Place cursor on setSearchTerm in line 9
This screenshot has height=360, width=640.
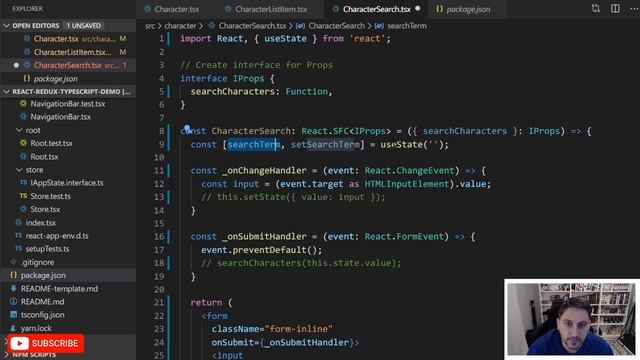pyautogui.click(x=325, y=144)
